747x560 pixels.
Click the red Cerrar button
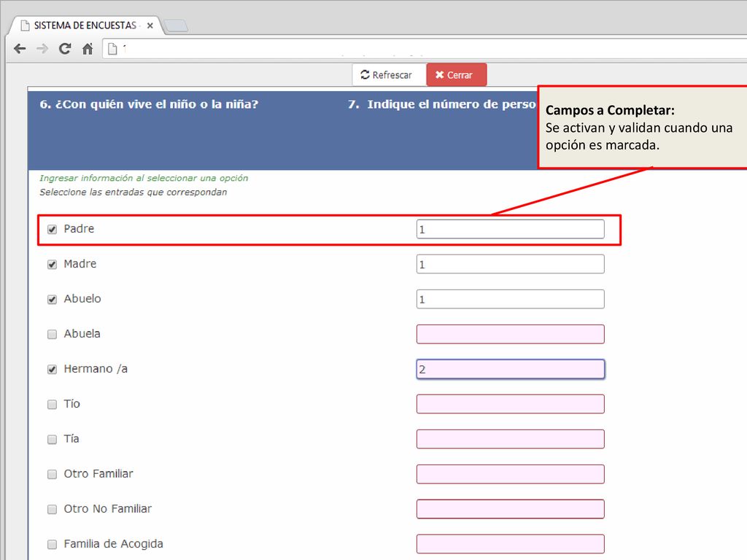coord(457,75)
